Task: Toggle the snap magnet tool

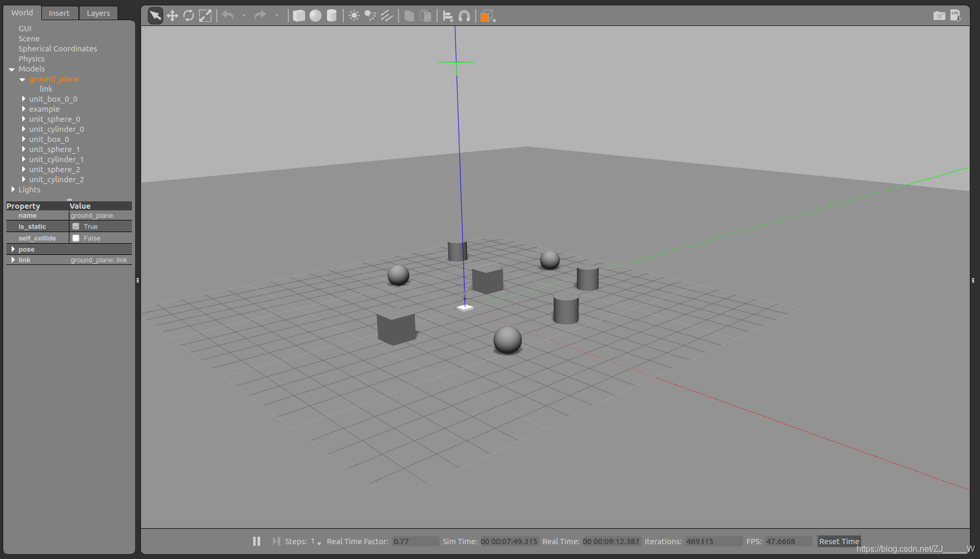Action: (x=464, y=15)
